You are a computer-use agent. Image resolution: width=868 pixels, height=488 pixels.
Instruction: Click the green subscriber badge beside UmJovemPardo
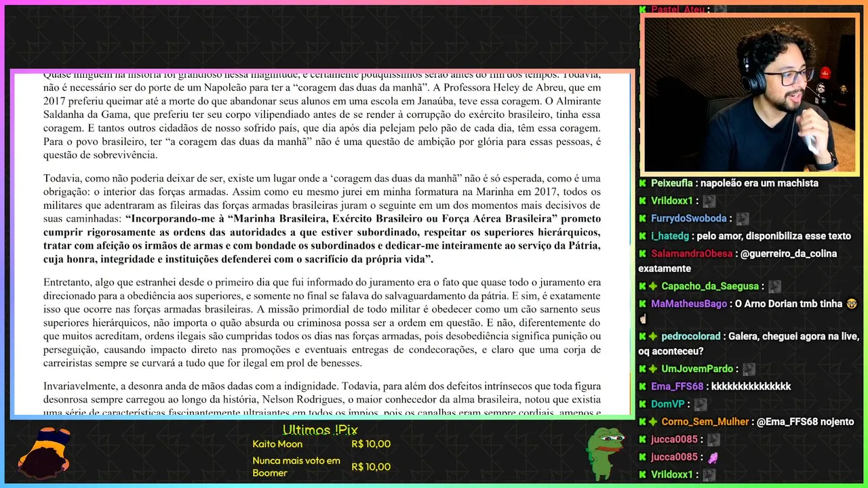pyautogui.click(x=653, y=369)
